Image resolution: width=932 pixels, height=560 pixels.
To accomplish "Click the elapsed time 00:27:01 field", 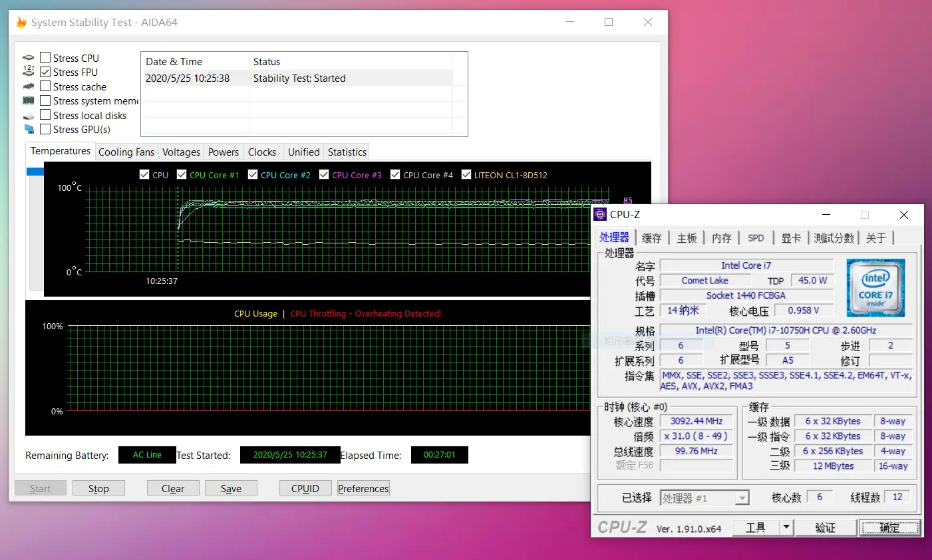I will [440, 455].
